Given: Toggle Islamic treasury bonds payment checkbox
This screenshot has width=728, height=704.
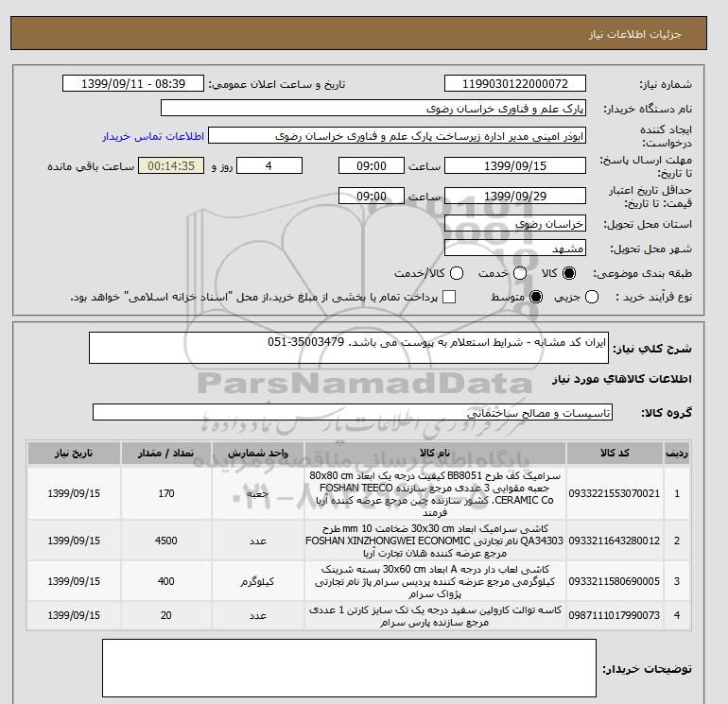Looking at the screenshot, I should (x=449, y=297).
